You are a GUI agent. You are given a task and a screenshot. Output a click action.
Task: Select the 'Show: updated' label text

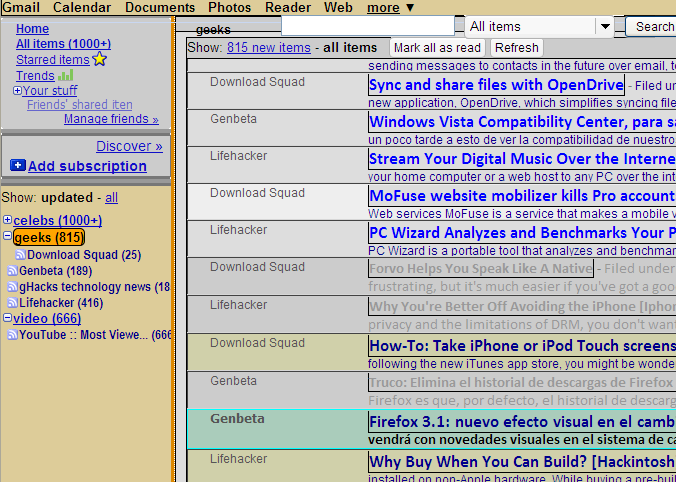47,197
